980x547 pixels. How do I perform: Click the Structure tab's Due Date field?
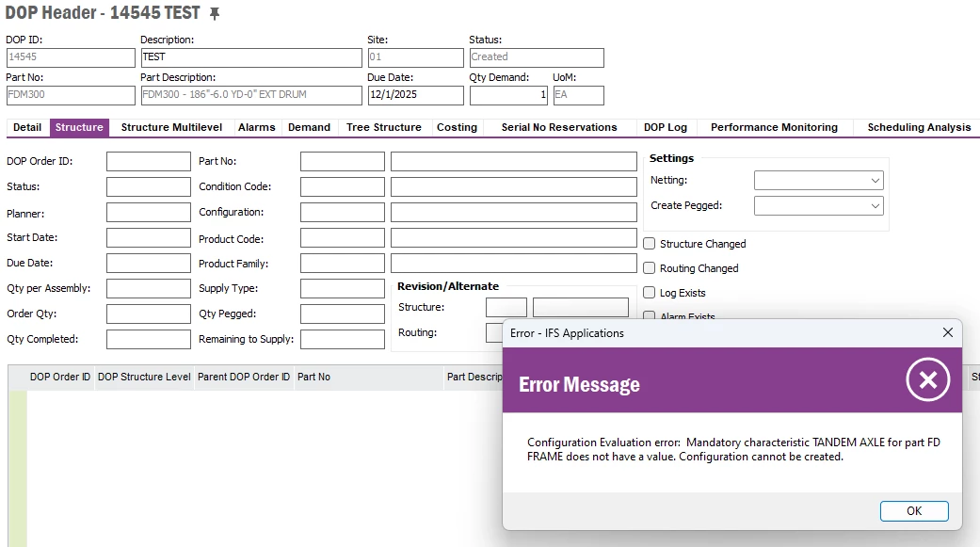pyautogui.click(x=149, y=264)
